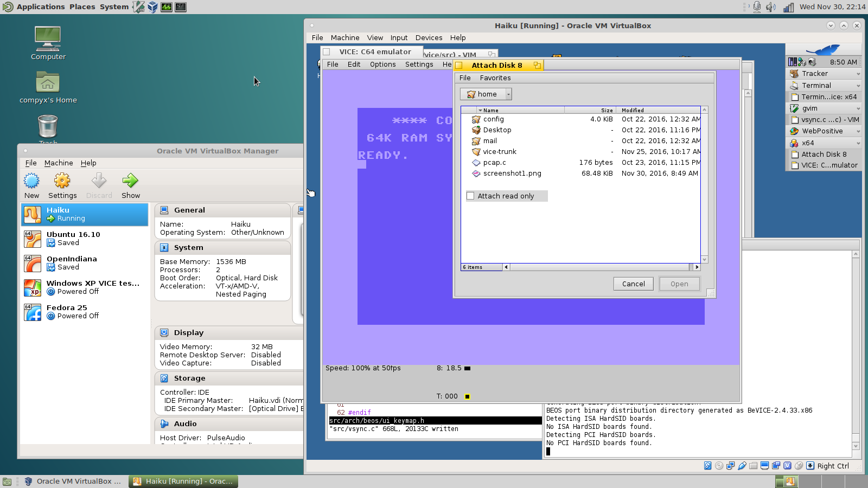The width and height of the screenshot is (868, 488).
Task: Open the home directory dropdown
Action: click(486, 94)
